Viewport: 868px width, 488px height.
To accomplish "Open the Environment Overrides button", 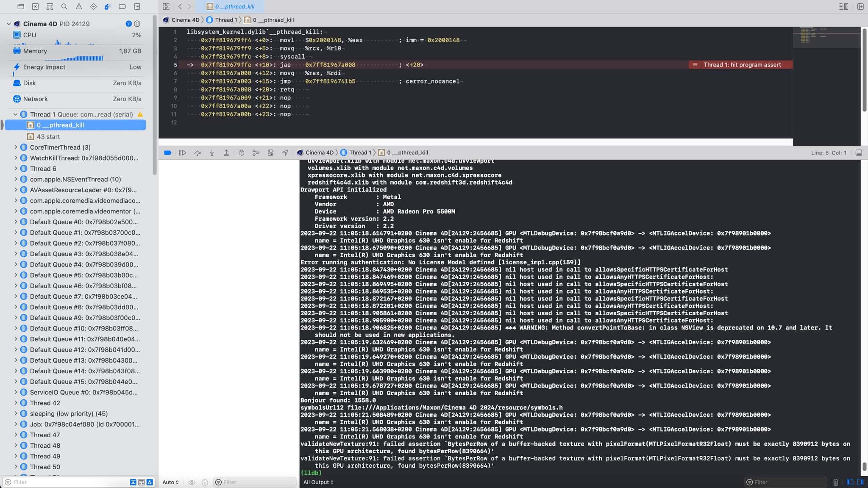I will point(270,152).
